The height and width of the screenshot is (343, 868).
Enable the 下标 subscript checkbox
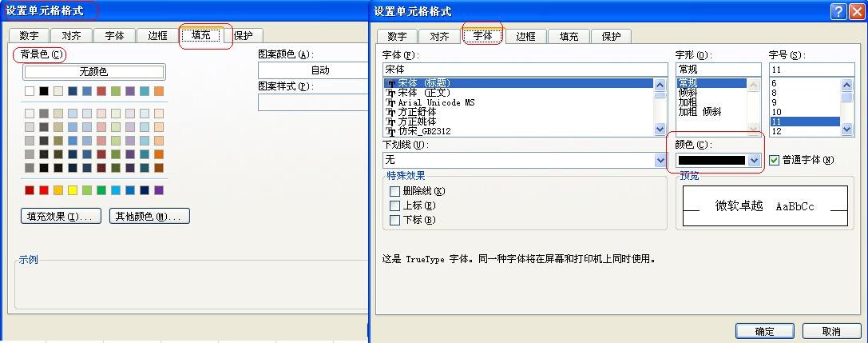pos(394,220)
